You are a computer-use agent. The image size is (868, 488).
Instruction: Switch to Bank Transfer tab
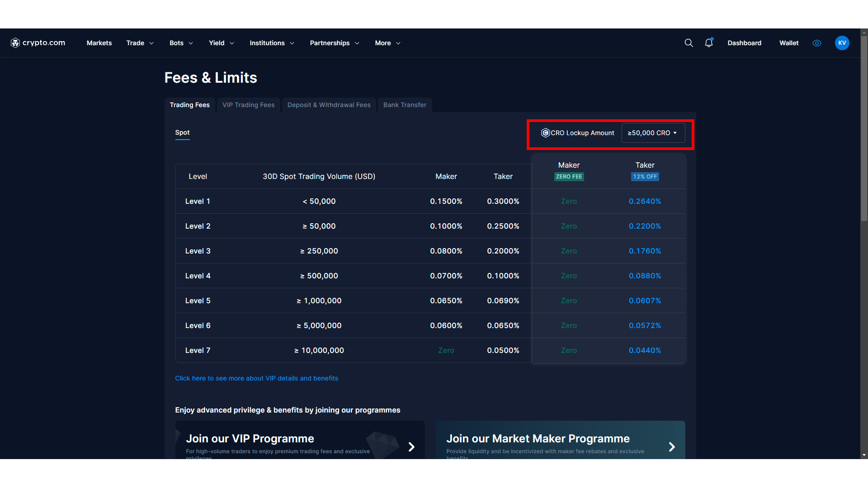pyautogui.click(x=405, y=105)
